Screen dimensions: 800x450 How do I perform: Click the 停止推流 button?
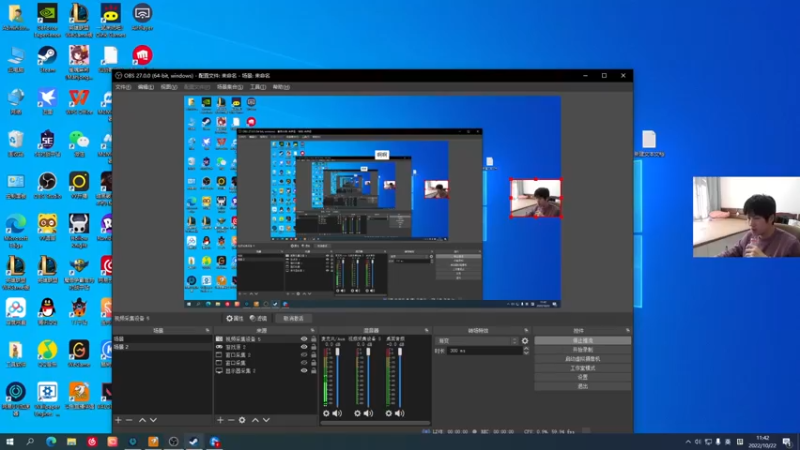[582, 341]
